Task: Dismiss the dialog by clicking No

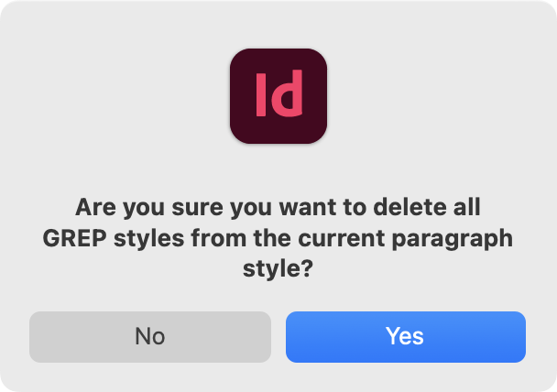Action: click(149, 336)
